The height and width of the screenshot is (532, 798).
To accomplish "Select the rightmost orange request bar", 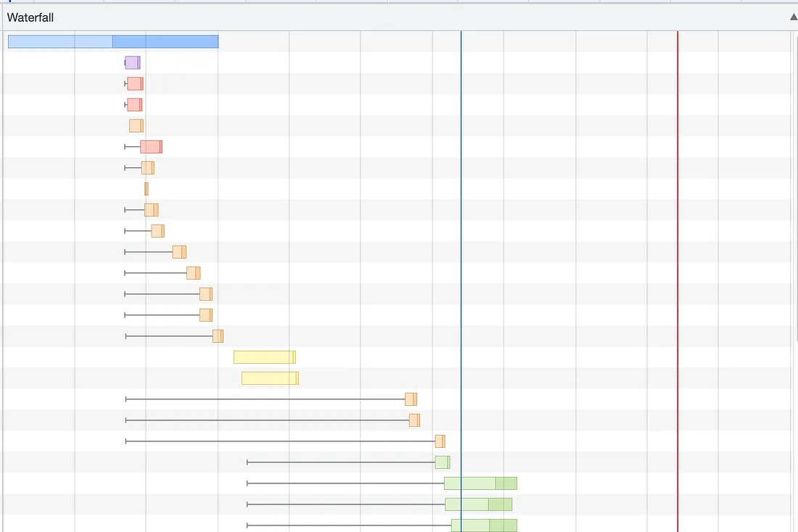I will [440, 441].
